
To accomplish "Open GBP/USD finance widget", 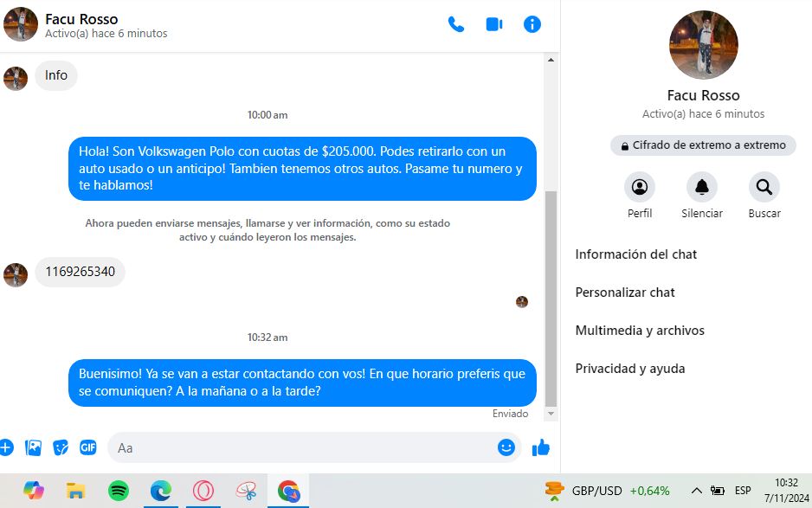I will tap(607, 491).
